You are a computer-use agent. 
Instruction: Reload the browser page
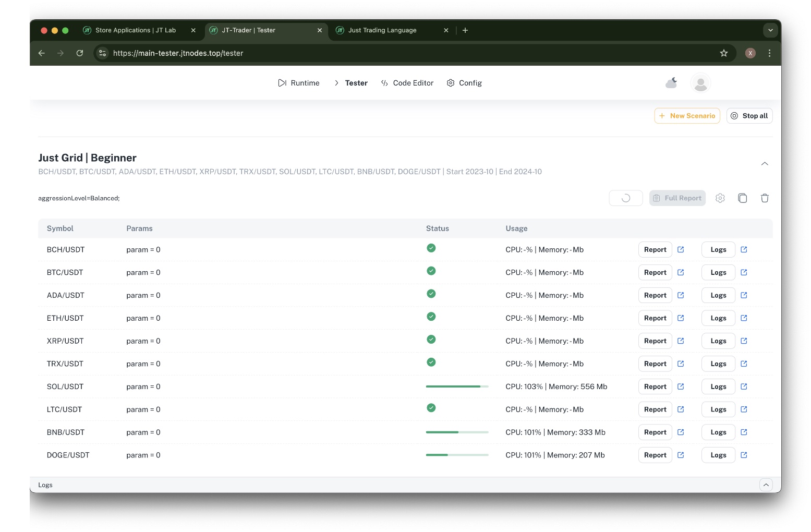coord(80,53)
